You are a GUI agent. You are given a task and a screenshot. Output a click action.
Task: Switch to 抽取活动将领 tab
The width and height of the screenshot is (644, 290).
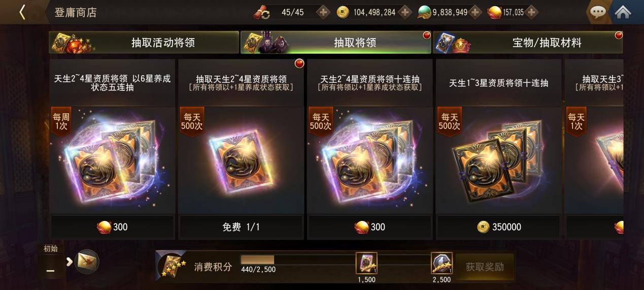pos(144,43)
